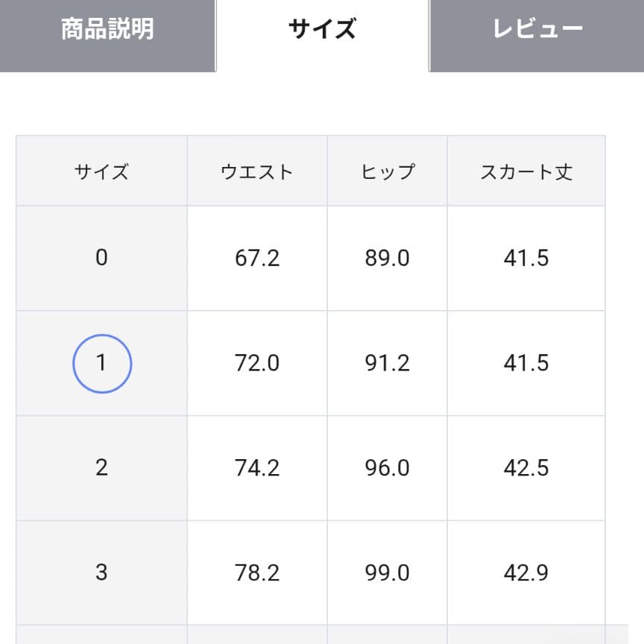Screen dimensions: 644x644
Task: Click hip measurement 99.0 in the table
Action: (386, 572)
